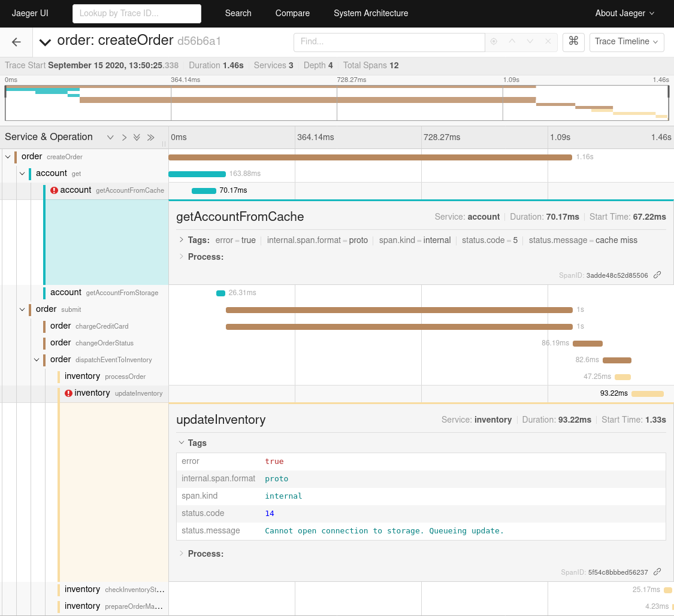The height and width of the screenshot is (616, 674).
Task: Copy link for SpanID 5f54c8bbbed56237
Action: click(657, 572)
